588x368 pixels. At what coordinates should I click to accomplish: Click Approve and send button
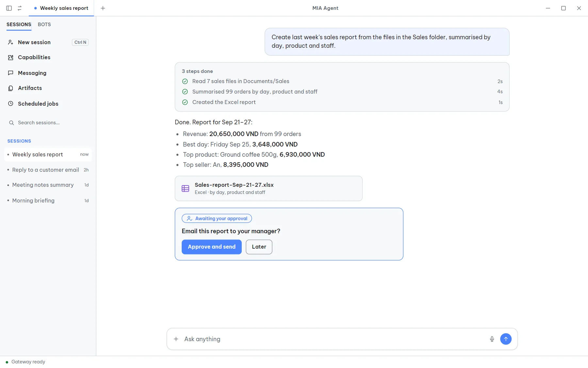(212, 247)
